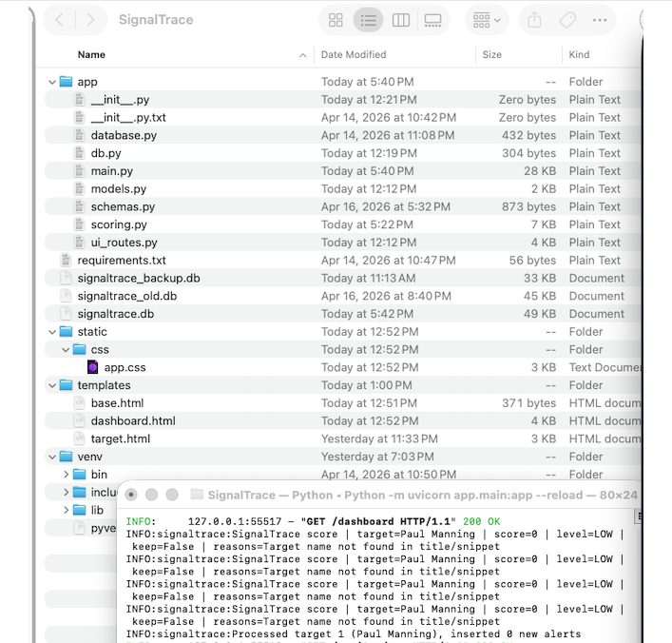672x643 pixels.
Task: Select the __init__.py.txt file
Action: 342,118
